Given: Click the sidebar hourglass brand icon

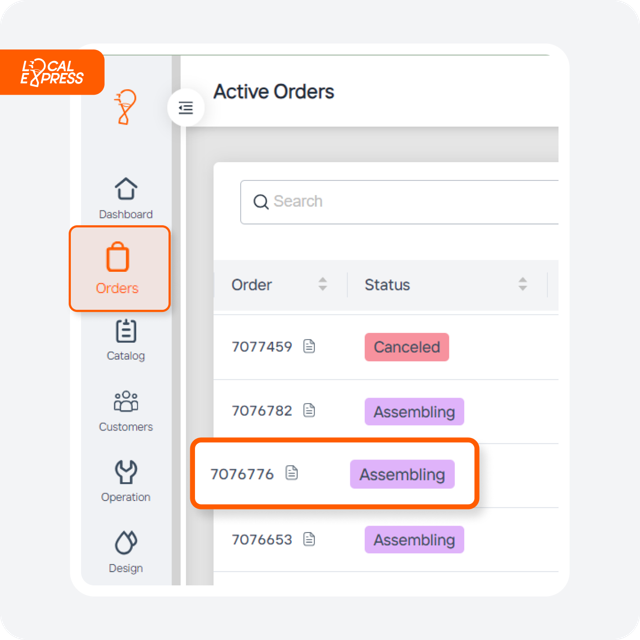Looking at the screenshot, I should [125, 107].
